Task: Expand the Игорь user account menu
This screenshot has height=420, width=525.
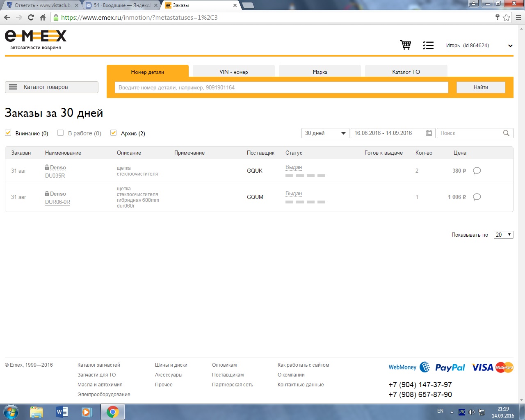Action: (x=510, y=46)
